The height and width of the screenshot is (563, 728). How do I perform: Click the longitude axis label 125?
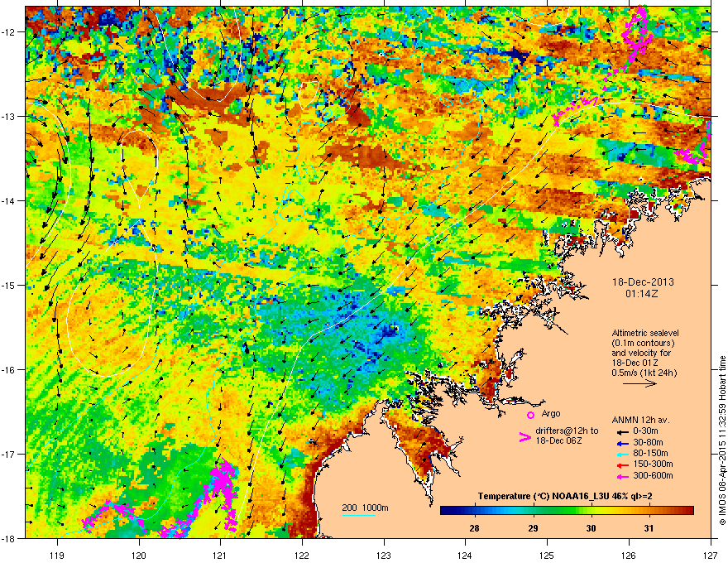point(547,555)
